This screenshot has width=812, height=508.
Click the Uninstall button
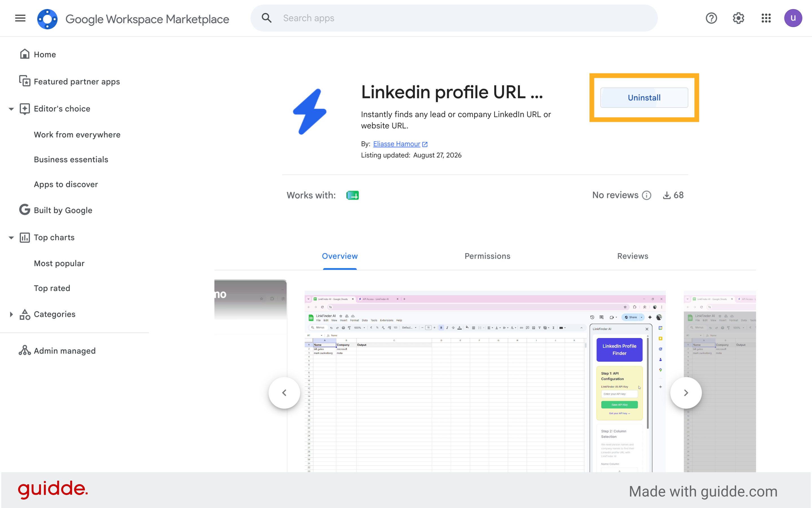tap(644, 98)
